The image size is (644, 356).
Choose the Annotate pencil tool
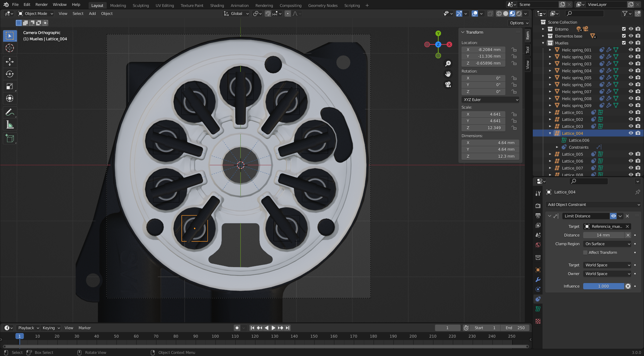(10, 112)
